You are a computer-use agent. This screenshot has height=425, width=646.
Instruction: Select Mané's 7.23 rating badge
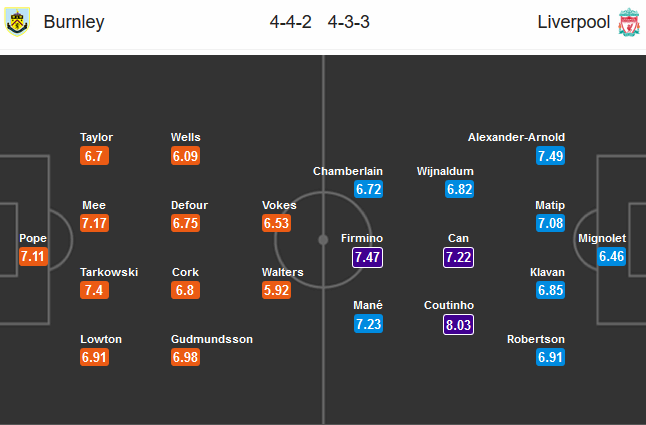(368, 324)
